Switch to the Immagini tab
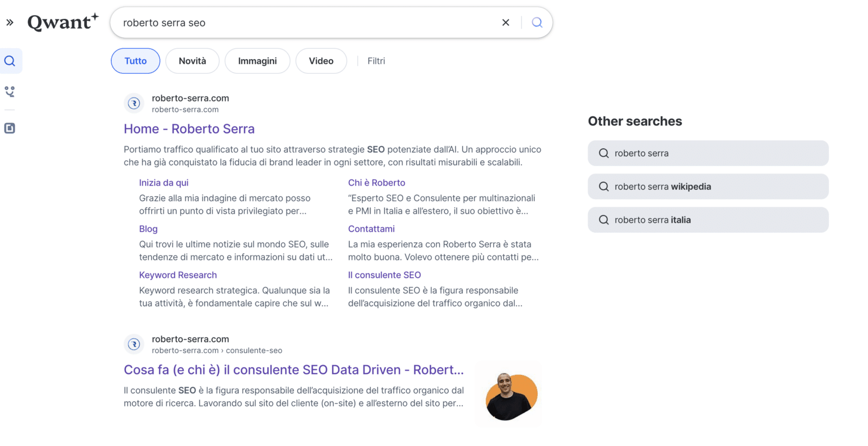 (257, 61)
